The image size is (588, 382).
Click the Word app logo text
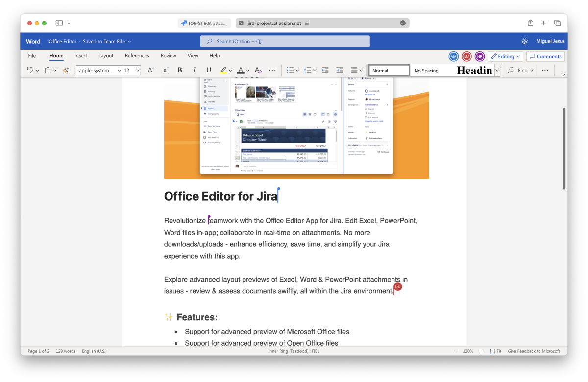tap(33, 42)
